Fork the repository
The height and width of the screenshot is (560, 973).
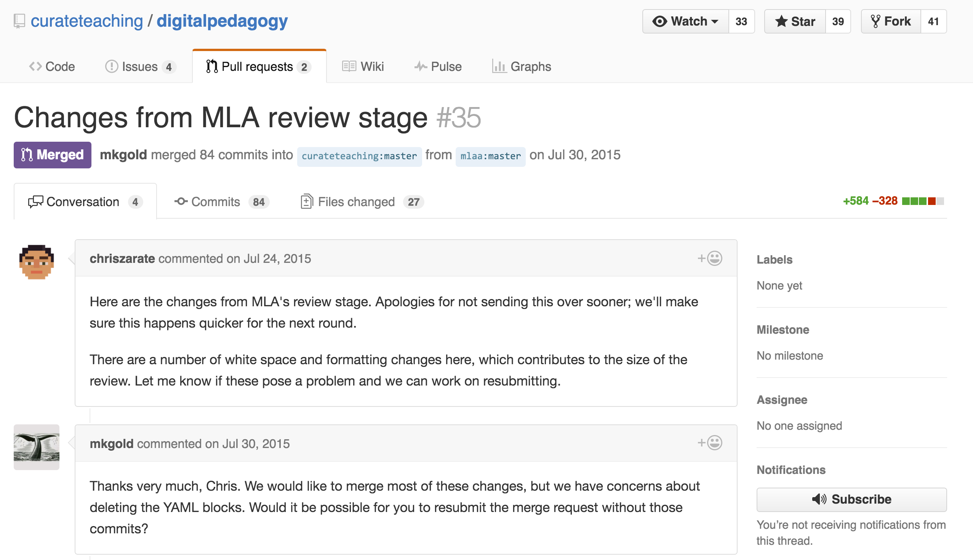(891, 21)
